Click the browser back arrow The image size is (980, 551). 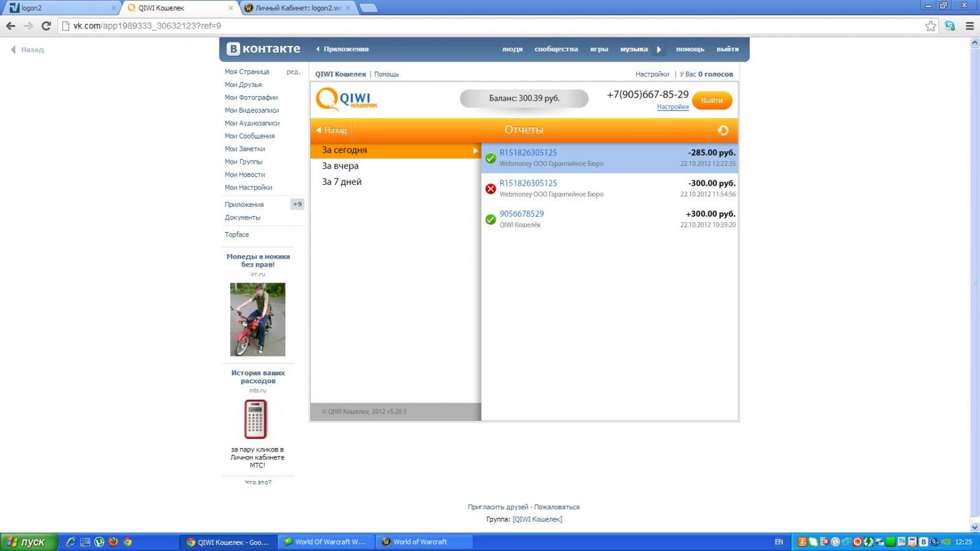(x=11, y=26)
